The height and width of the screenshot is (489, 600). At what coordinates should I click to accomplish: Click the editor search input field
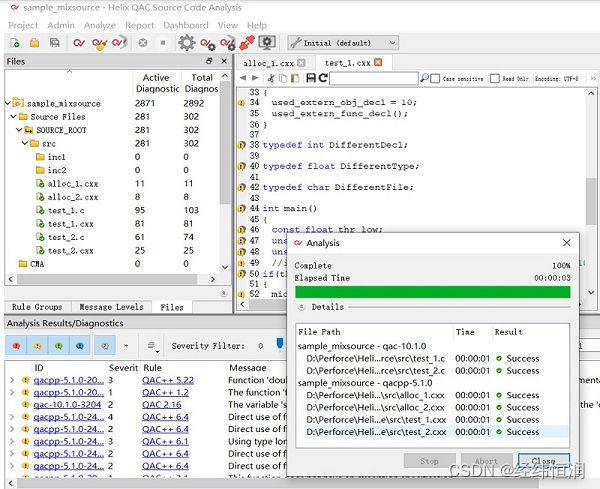pyautogui.click(x=374, y=78)
